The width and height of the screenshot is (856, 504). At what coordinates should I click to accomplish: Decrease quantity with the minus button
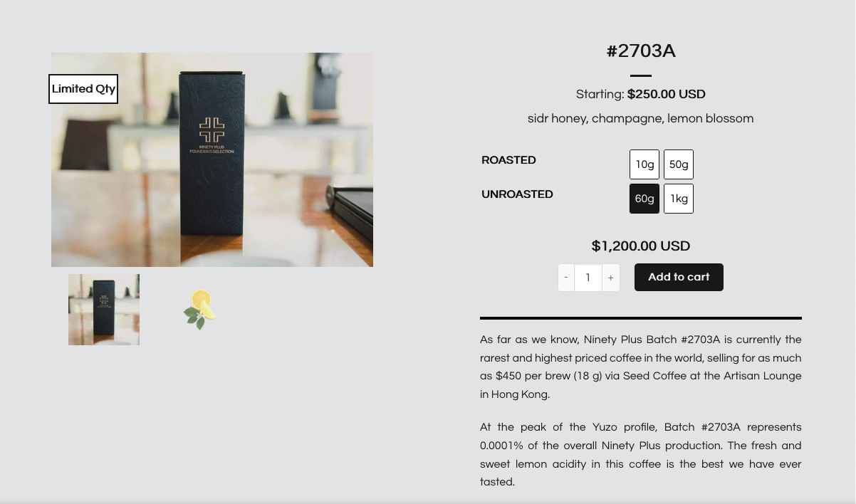(x=566, y=278)
